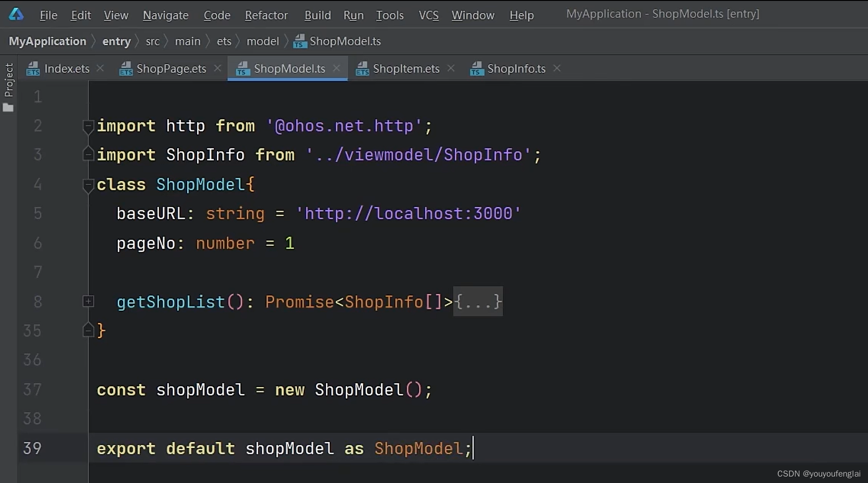Switch to the ShopItem.ets tab
The width and height of the screenshot is (868, 483).
[x=406, y=69]
